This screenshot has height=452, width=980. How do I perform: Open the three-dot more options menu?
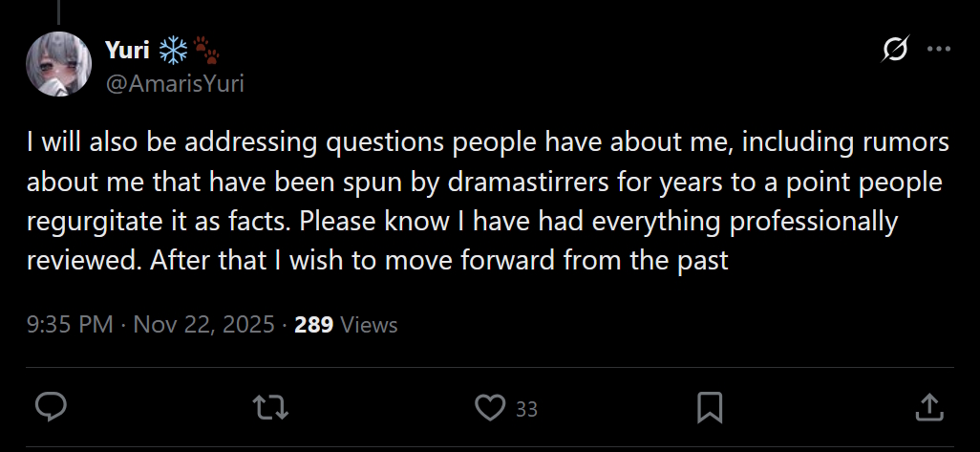point(940,50)
